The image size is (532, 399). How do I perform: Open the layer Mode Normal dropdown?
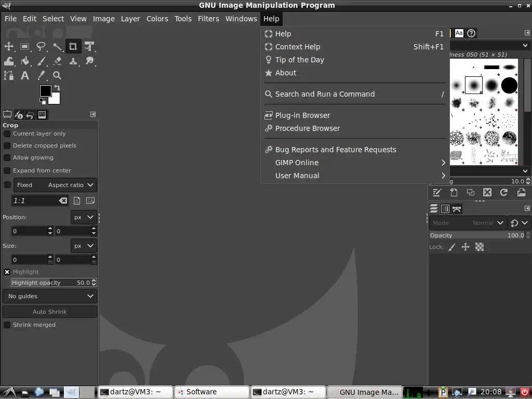point(468,223)
